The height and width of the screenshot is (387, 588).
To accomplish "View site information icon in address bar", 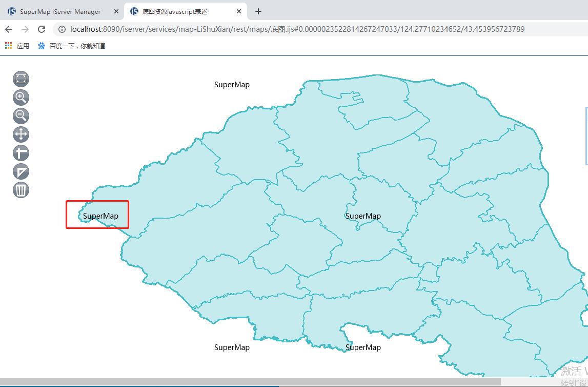I will point(62,29).
